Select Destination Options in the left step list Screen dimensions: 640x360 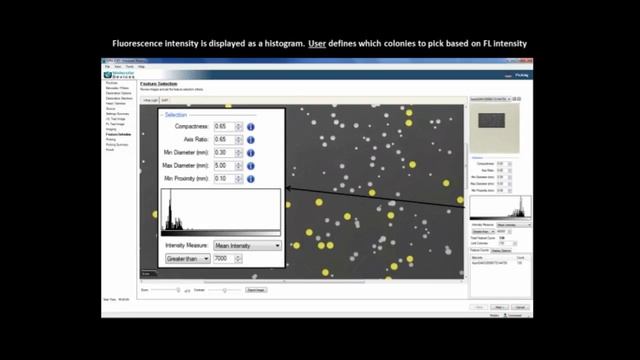119,93
